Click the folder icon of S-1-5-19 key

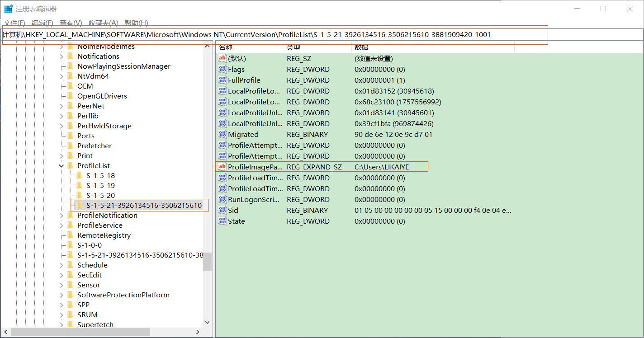[x=79, y=185]
